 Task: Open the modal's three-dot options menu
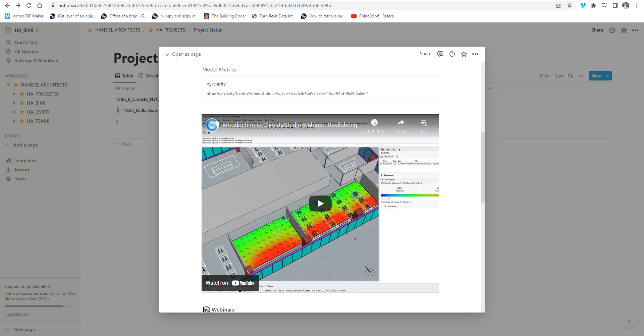tap(475, 54)
